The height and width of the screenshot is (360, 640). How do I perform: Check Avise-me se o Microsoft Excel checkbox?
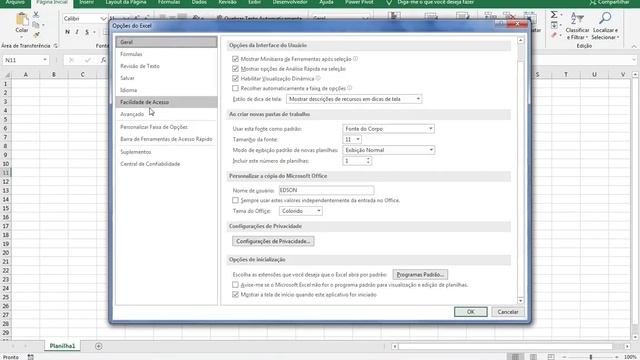(235, 285)
